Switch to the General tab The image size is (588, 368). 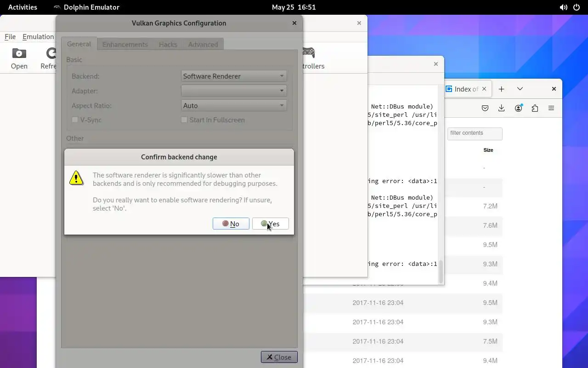click(79, 44)
